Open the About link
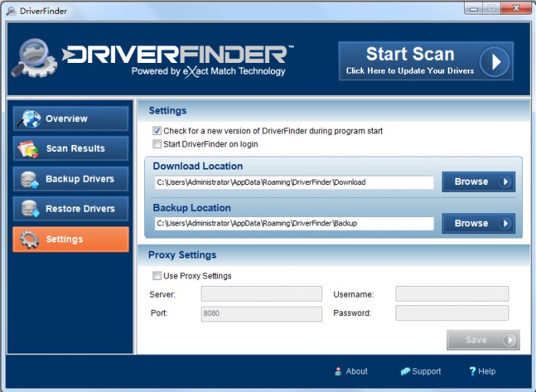This screenshot has width=536, height=392. point(351,371)
